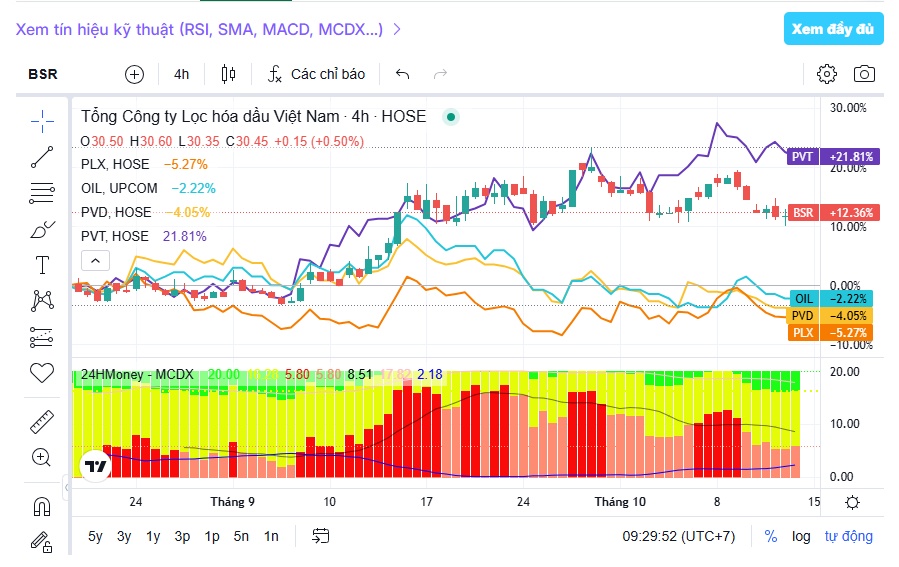Select the ruler measure tool
This screenshot has width=899, height=567.
pos(42,421)
